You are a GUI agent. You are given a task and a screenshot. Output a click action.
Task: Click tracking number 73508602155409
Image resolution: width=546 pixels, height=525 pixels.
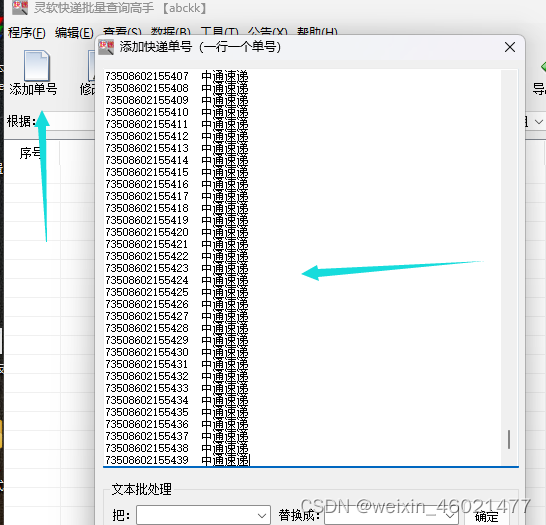pyautogui.click(x=147, y=100)
